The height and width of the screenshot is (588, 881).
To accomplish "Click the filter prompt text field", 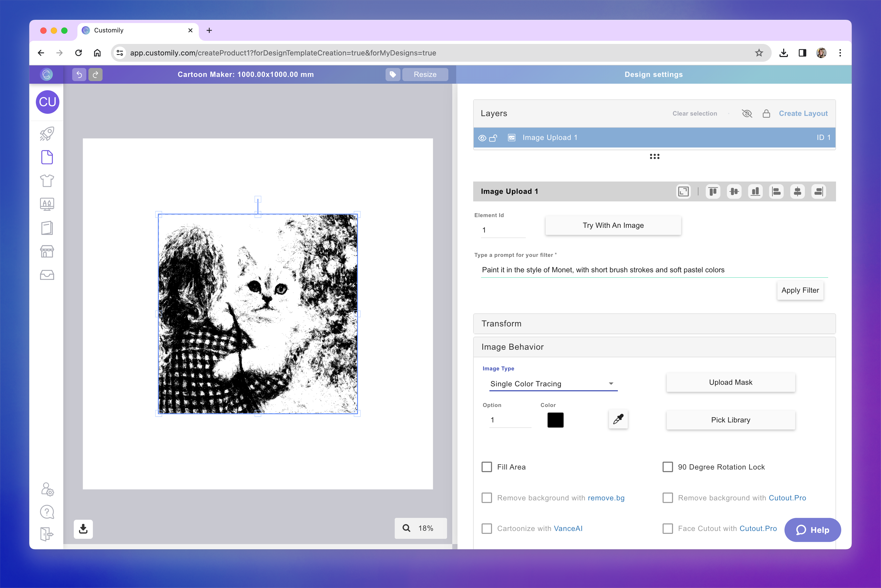I will click(654, 270).
